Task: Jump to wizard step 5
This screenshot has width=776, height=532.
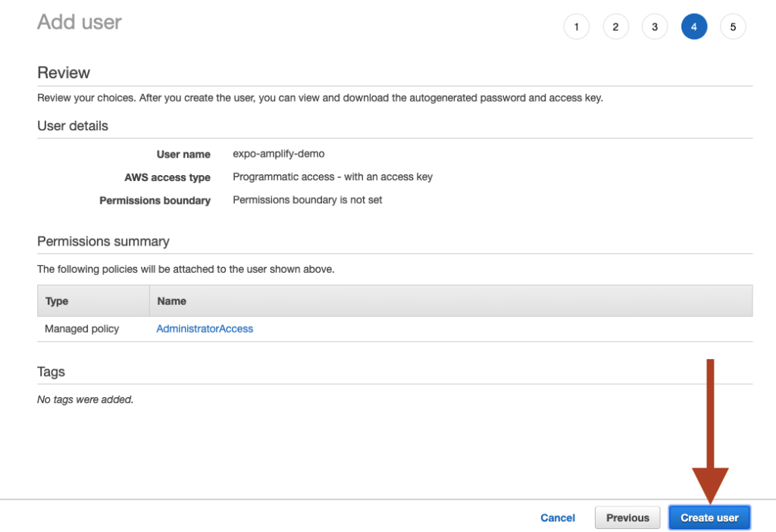Action: [x=733, y=27]
